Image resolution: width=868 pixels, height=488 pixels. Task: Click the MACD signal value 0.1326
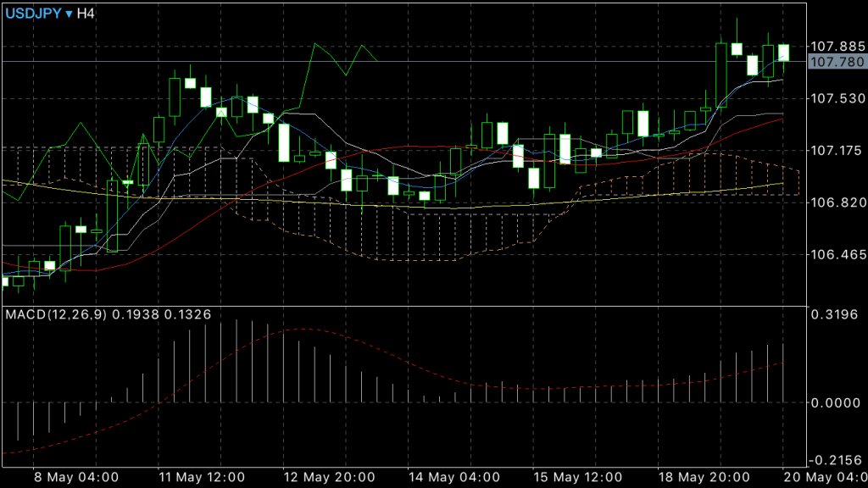click(187, 315)
